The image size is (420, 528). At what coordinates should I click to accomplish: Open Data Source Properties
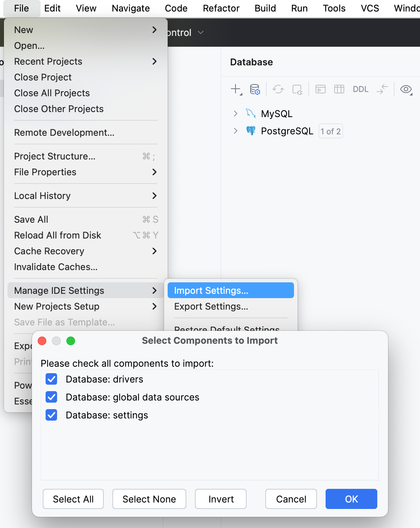click(x=255, y=89)
